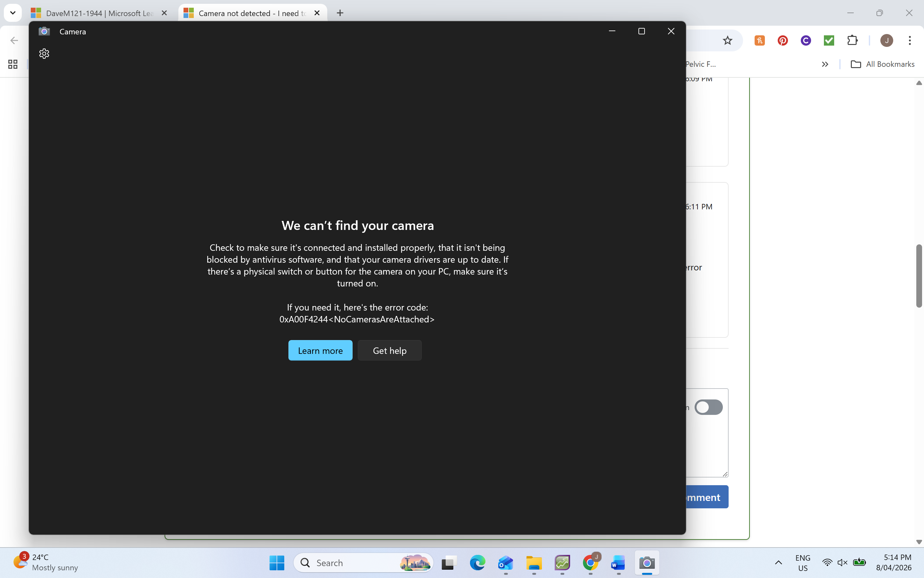Screen dimensions: 924x578
Task: Open Task View on taskbar
Action: click(449, 563)
